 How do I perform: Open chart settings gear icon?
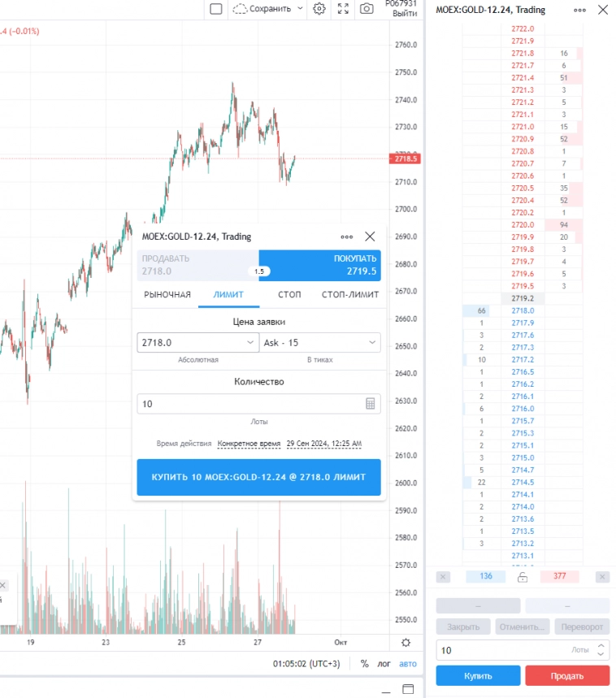coord(319,9)
